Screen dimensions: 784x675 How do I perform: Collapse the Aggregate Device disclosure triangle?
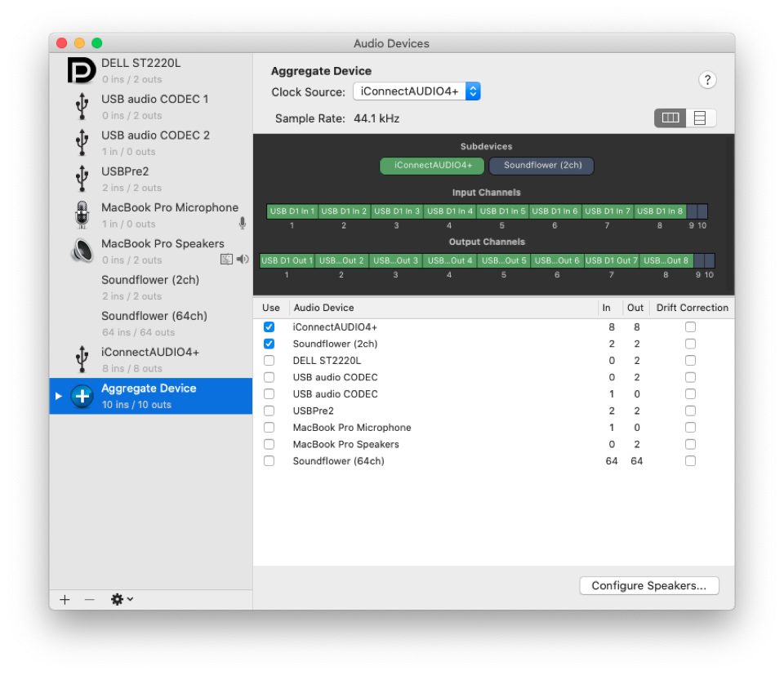tap(58, 396)
